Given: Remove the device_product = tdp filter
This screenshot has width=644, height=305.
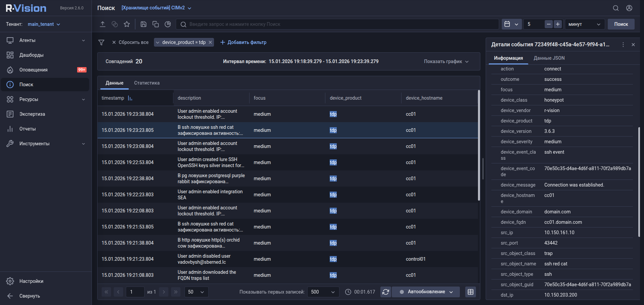Looking at the screenshot, I should pyautogui.click(x=210, y=42).
